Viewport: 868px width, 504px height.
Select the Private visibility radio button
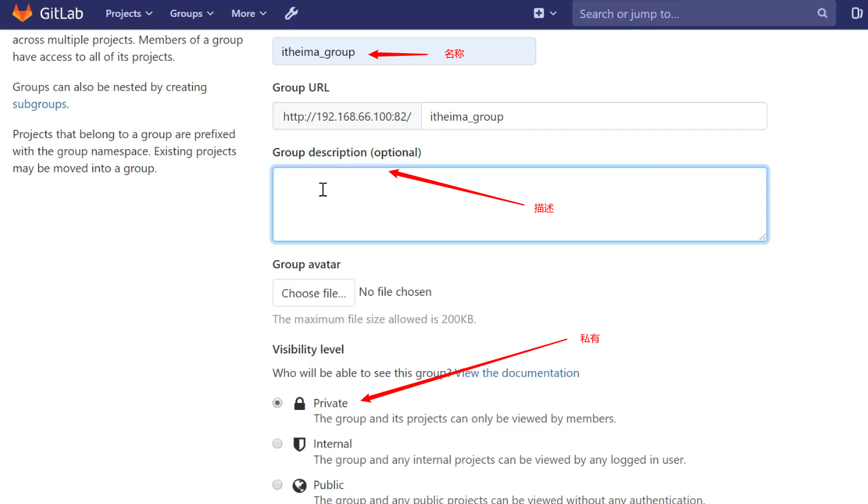click(278, 403)
